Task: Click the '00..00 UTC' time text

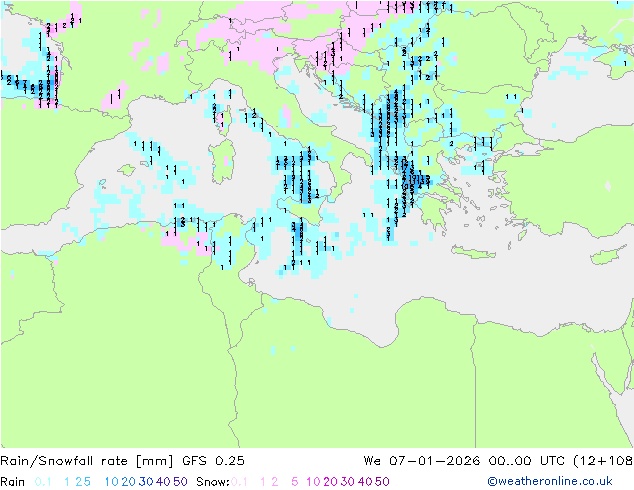Action: (x=528, y=461)
